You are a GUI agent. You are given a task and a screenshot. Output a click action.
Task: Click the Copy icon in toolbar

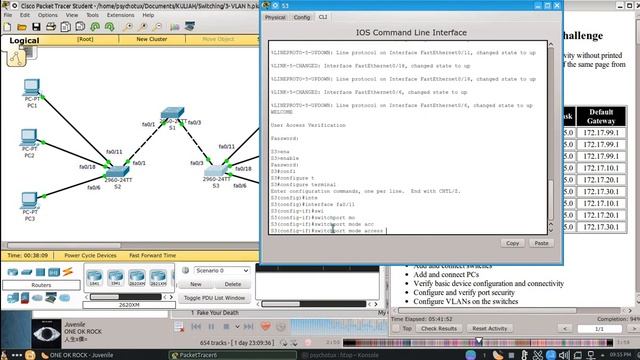pos(65,27)
